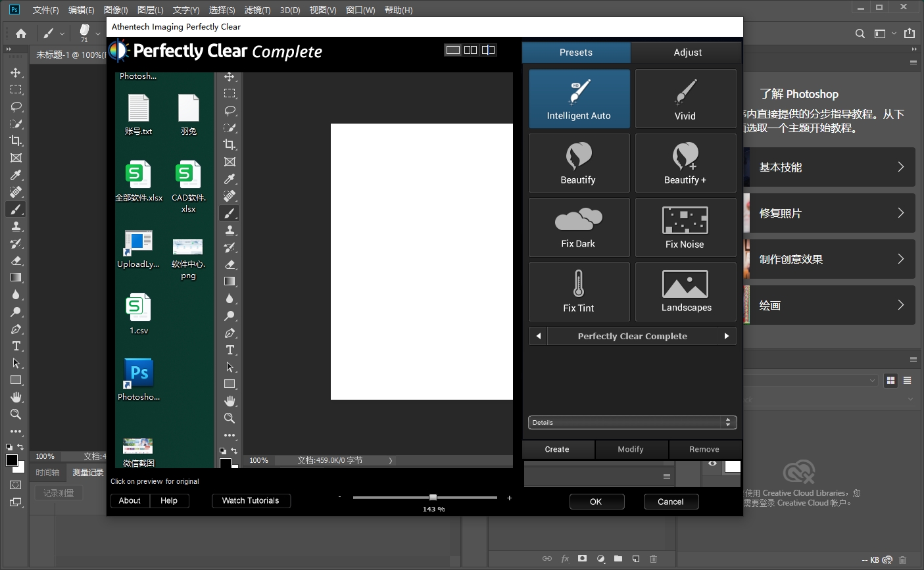Viewport: 924px width, 570px height.
Task: Open the Details dropdown in Presets panel
Action: pyautogui.click(x=632, y=423)
